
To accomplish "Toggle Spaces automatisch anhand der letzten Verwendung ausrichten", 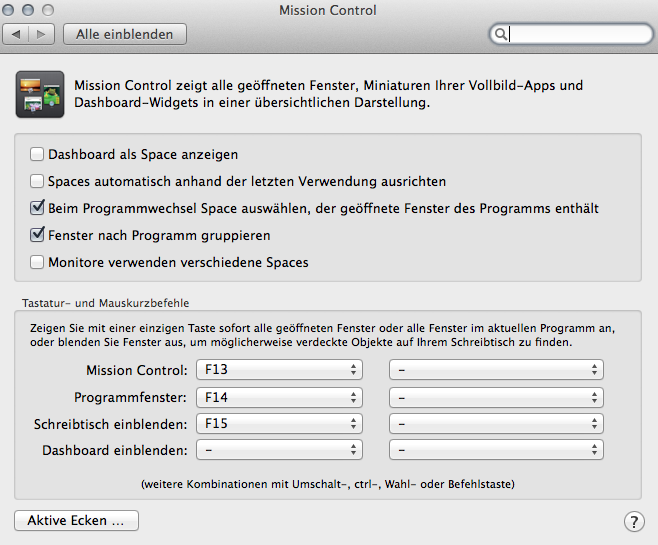I will [x=37, y=181].
